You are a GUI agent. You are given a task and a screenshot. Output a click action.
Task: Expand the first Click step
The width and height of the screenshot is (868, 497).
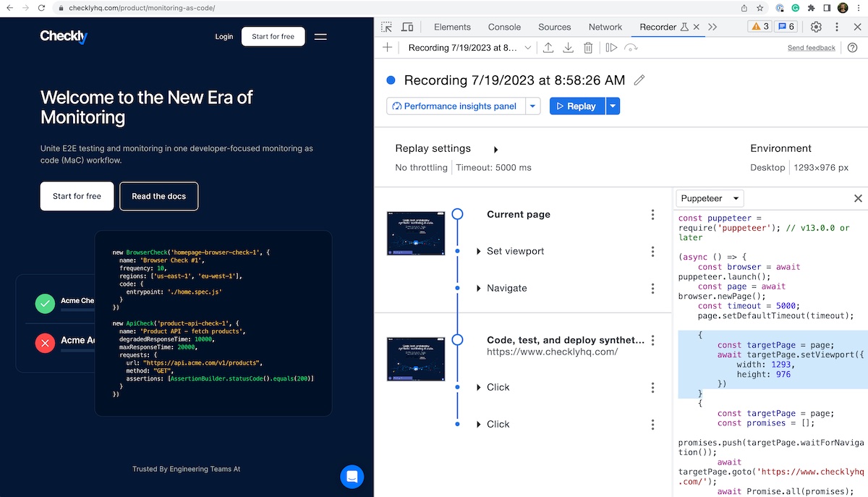click(x=479, y=388)
